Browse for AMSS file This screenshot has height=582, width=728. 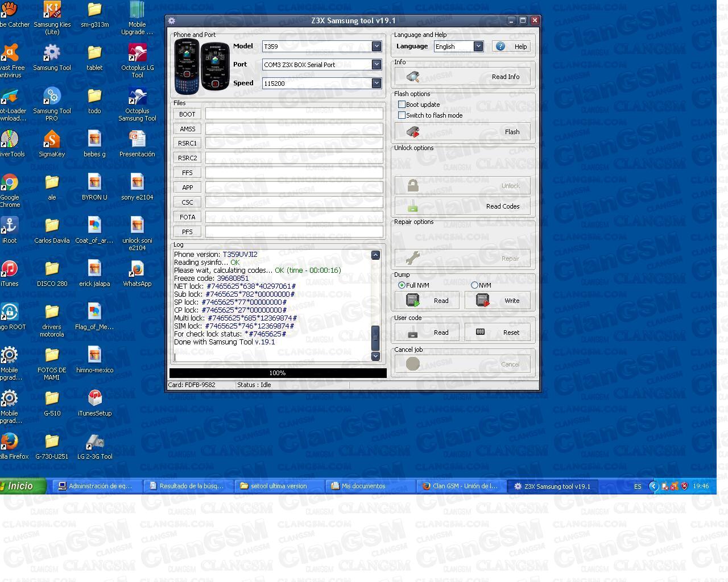pyautogui.click(x=187, y=129)
